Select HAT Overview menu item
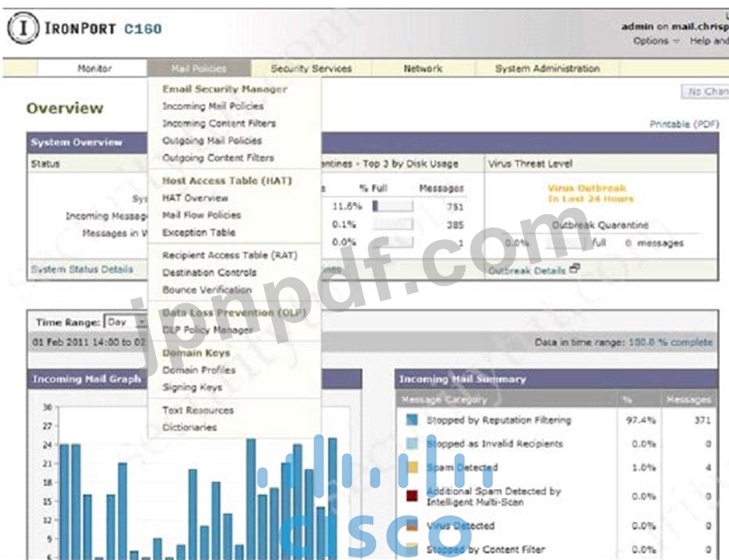The image size is (729, 560). (x=195, y=198)
